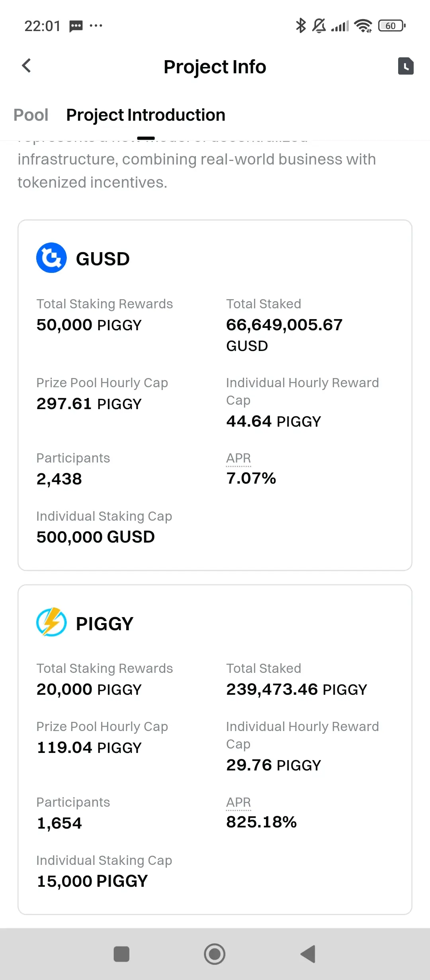Tap the PIGGY lightning logo
Viewport: 430px width, 980px height.
click(51, 622)
